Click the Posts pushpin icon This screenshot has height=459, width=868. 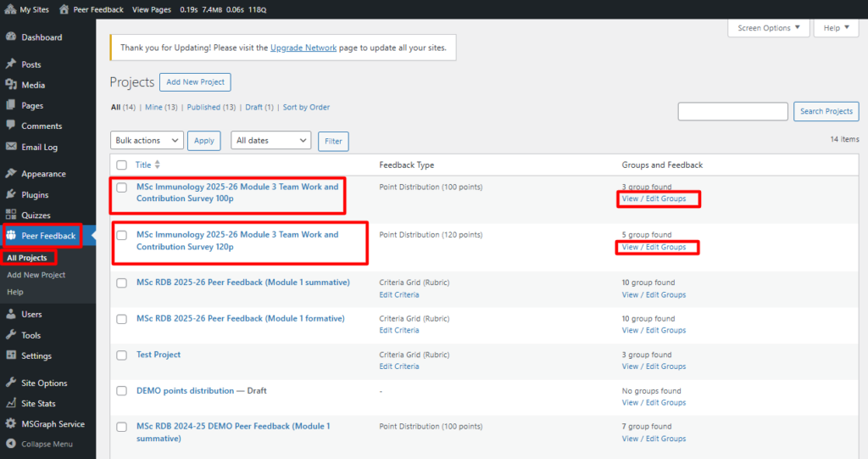tap(11, 64)
